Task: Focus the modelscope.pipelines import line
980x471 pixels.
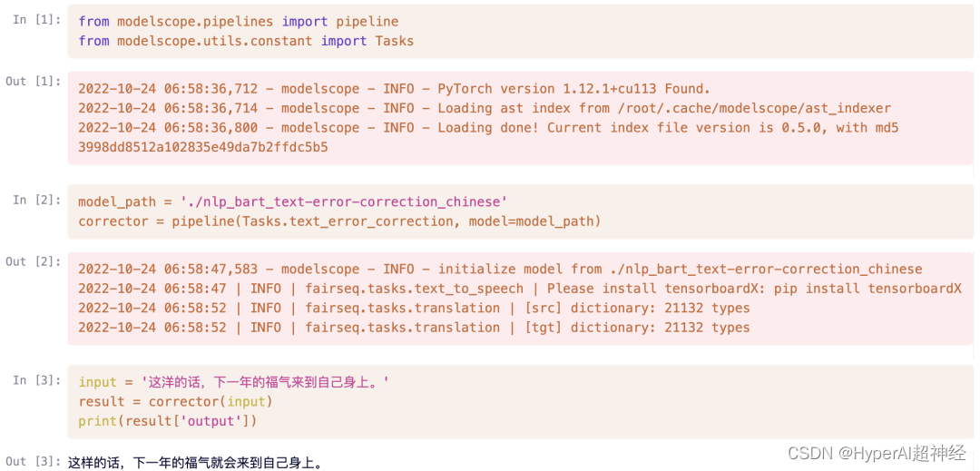Action: click(238, 21)
